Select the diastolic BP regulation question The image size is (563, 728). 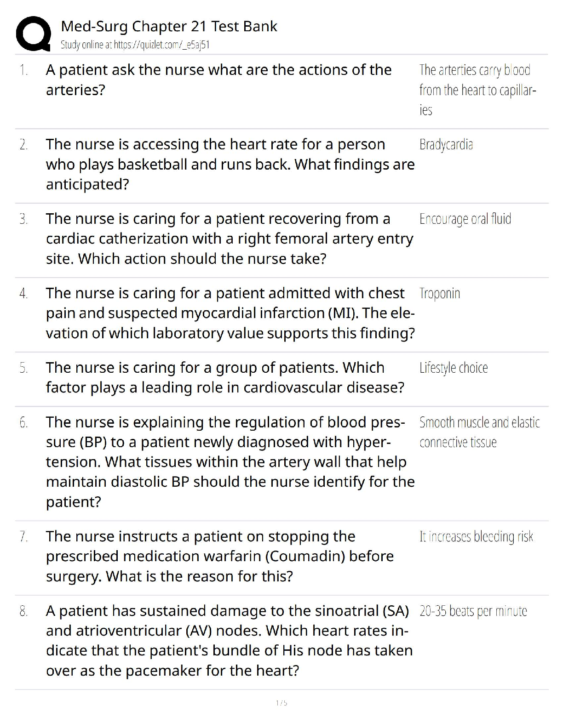pos(230,461)
